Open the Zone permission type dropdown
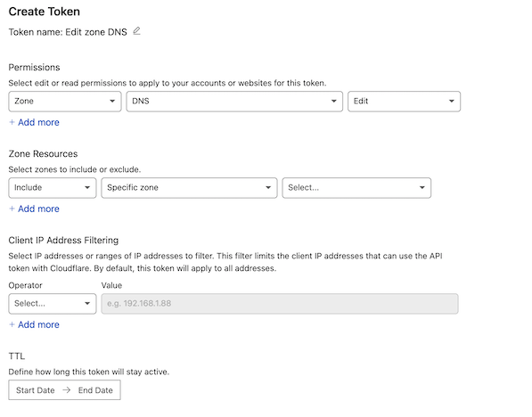Viewport: 532px width, 417px height. click(65, 101)
